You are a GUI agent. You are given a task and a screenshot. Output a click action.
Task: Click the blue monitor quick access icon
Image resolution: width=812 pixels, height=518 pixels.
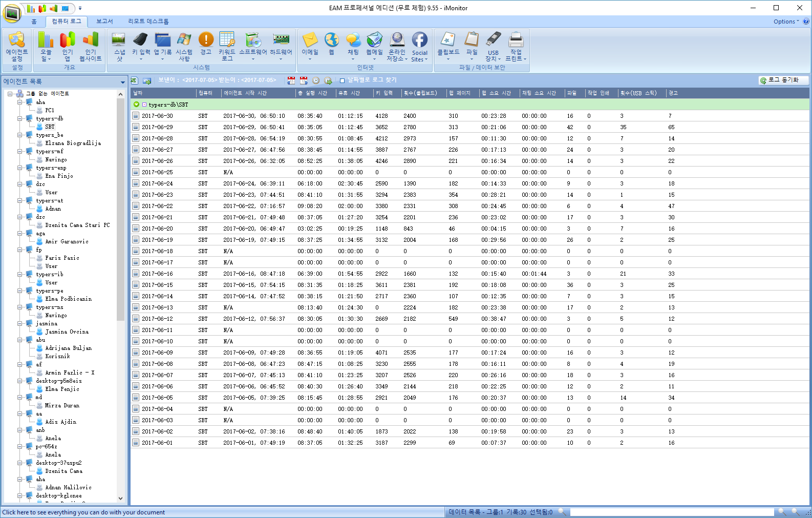[x=66, y=8]
